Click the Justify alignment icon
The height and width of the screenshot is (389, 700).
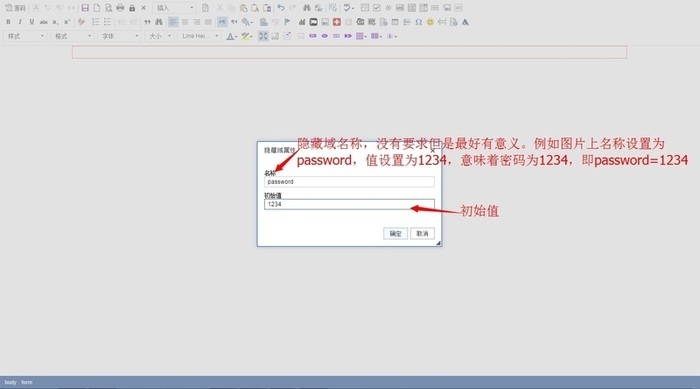click(208, 22)
